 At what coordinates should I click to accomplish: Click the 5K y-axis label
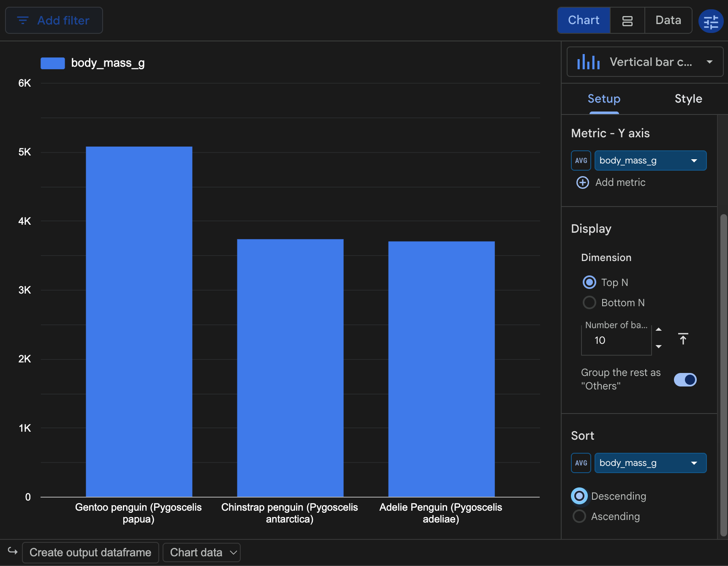24,152
